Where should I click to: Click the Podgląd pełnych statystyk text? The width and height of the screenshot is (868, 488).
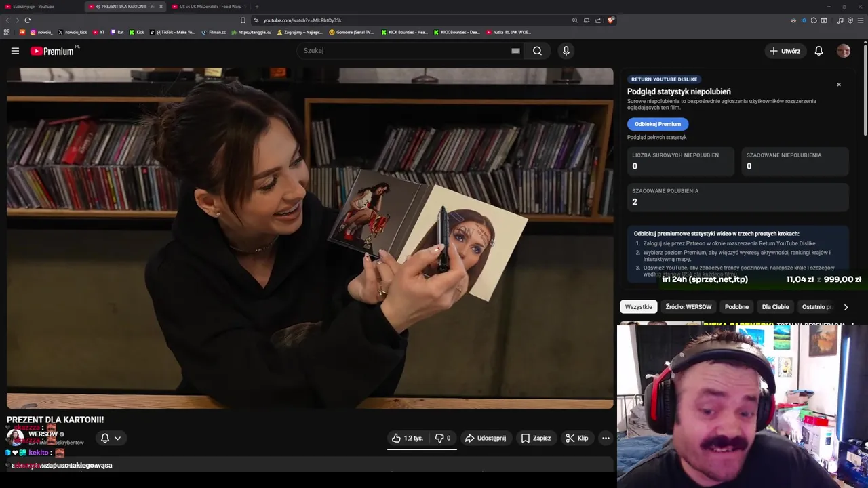click(x=656, y=138)
